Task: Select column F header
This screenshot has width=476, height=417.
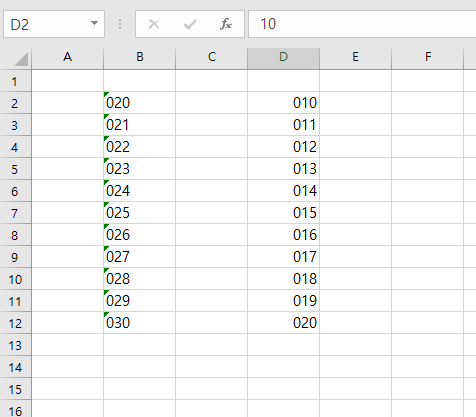Action: click(x=428, y=57)
